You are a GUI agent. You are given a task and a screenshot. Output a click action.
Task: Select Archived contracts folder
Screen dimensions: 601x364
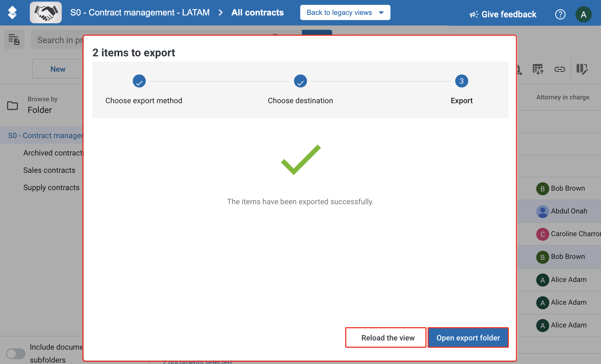(54, 153)
